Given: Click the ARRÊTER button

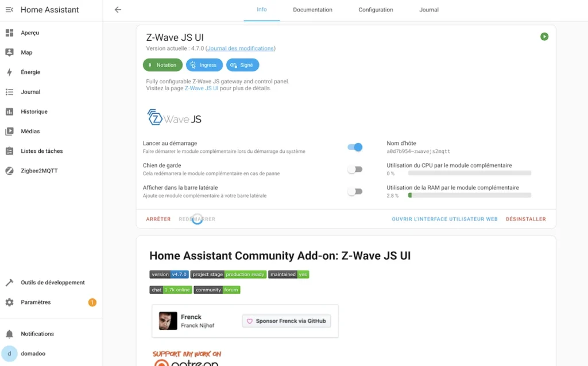Looking at the screenshot, I should click(x=158, y=219).
